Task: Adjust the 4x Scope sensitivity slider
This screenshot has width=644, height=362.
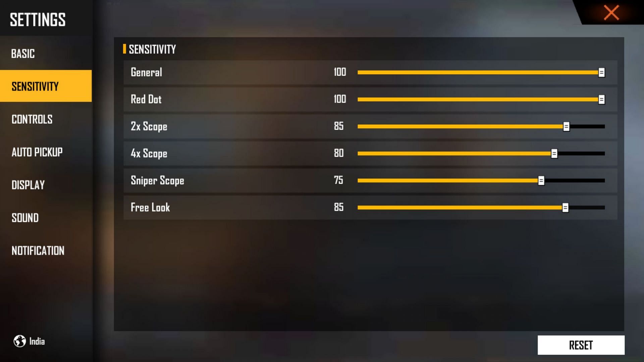Action: tap(554, 154)
